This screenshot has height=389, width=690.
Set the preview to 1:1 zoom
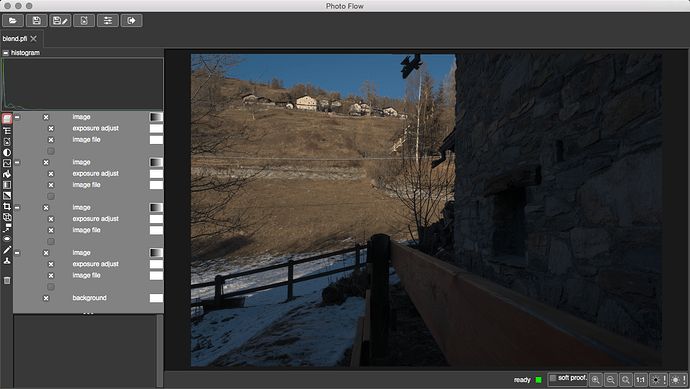[x=641, y=379]
